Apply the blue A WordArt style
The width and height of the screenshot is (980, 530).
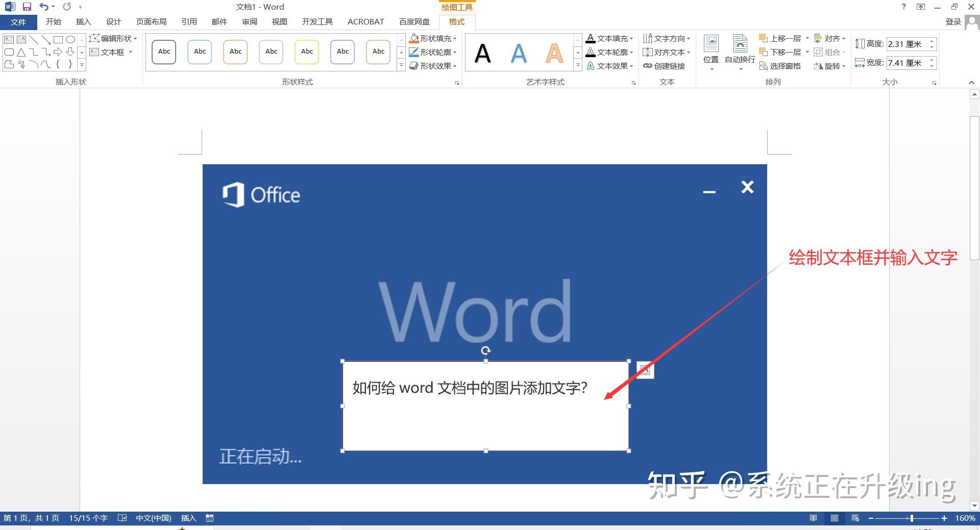(x=519, y=53)
